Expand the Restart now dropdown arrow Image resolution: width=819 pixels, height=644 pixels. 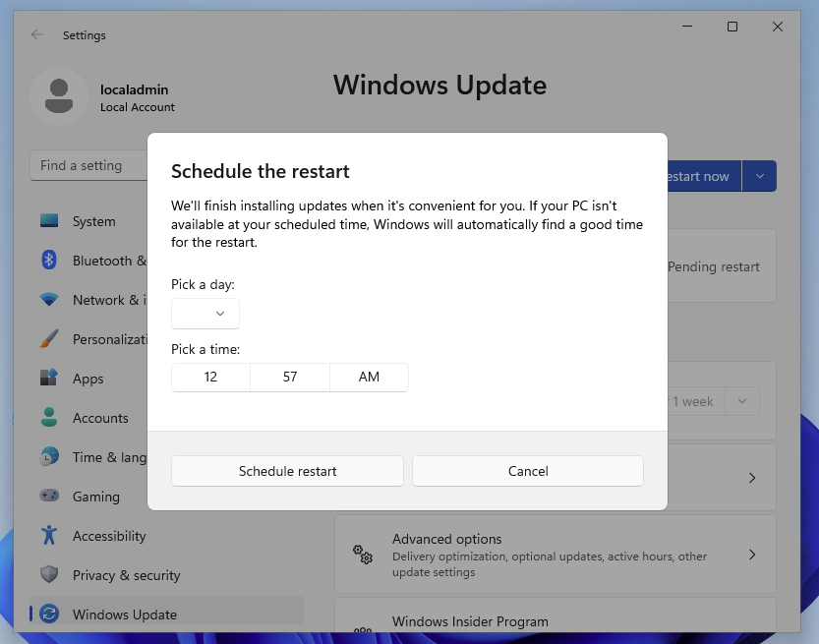tap(759, 176)
